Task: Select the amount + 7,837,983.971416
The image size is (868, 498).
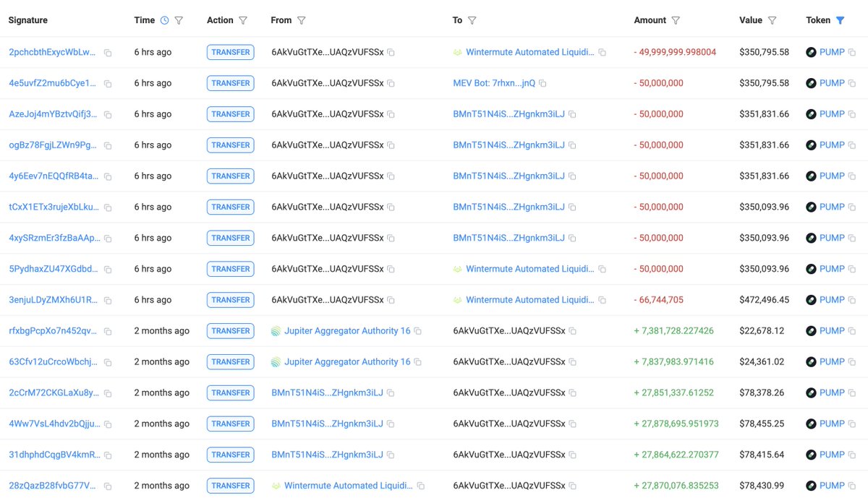Action: tap(673, 362)
